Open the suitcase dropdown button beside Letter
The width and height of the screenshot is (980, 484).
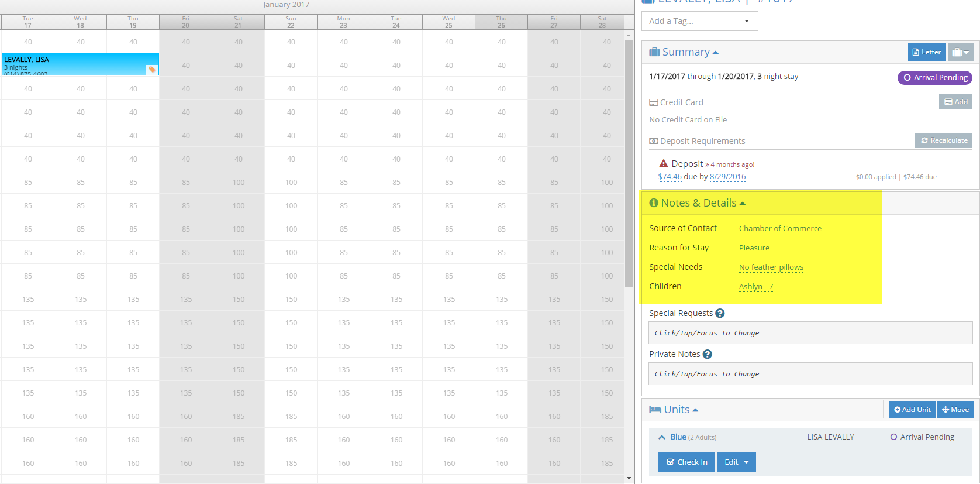[960, 52]
